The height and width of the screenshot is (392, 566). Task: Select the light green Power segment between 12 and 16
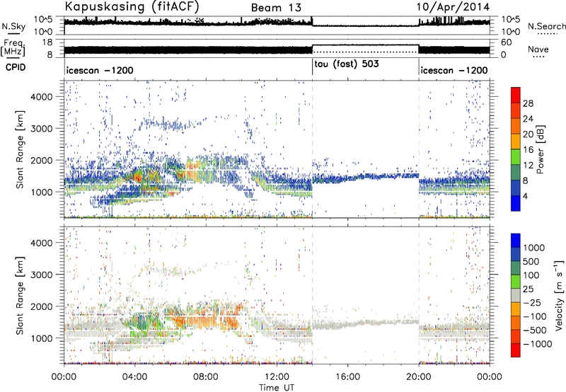coord(516,157)
